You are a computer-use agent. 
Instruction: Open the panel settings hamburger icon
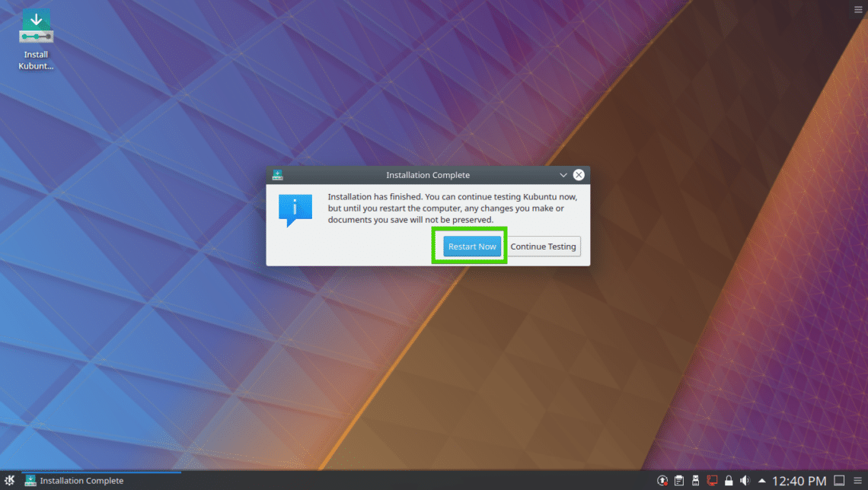[857, 481]
